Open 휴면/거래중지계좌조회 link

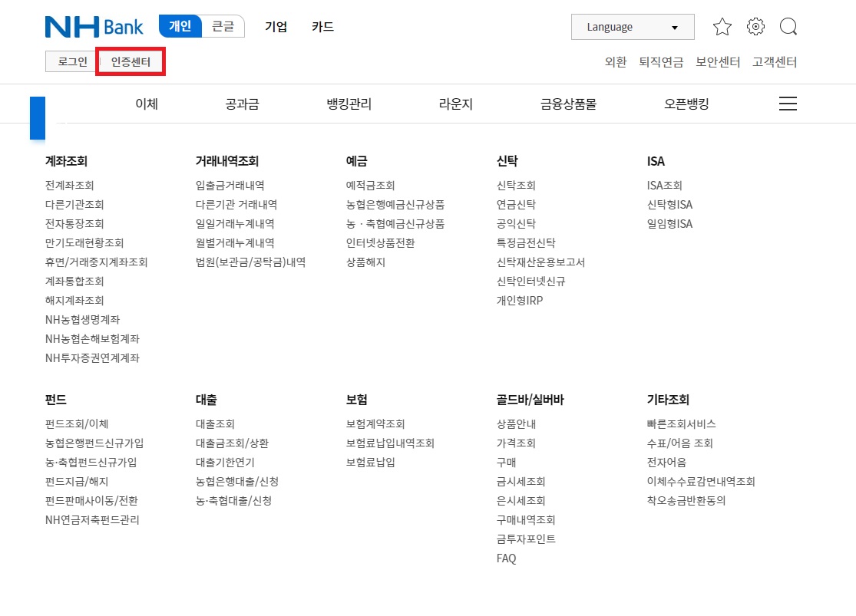tap(97, 262)
